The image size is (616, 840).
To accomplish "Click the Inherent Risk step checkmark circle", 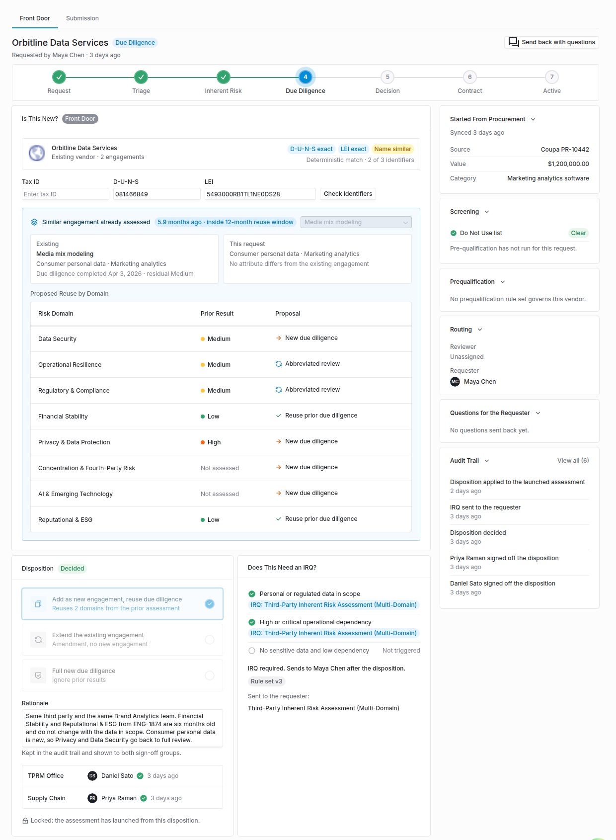I will [224, 77].
